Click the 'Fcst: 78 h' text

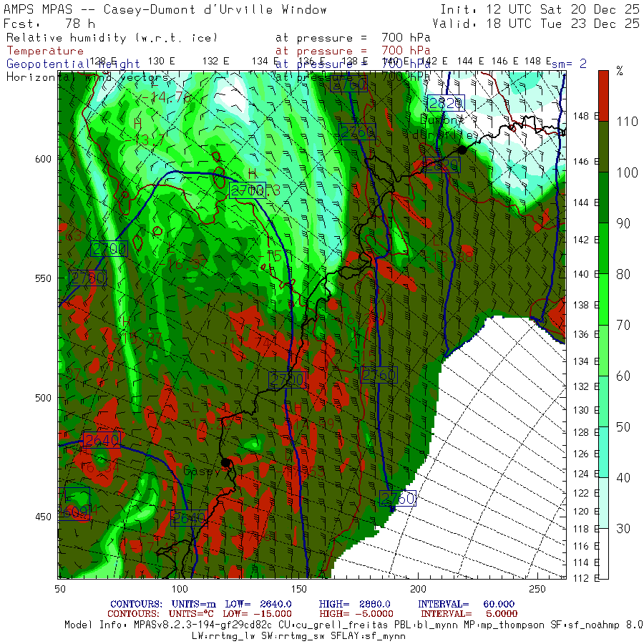(49, 24)
